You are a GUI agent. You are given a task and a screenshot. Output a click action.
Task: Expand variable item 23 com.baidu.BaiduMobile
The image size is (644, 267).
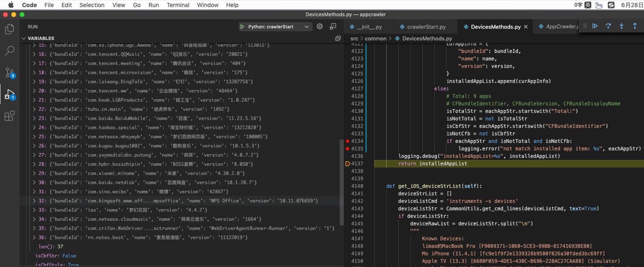[x=34, y=118]
